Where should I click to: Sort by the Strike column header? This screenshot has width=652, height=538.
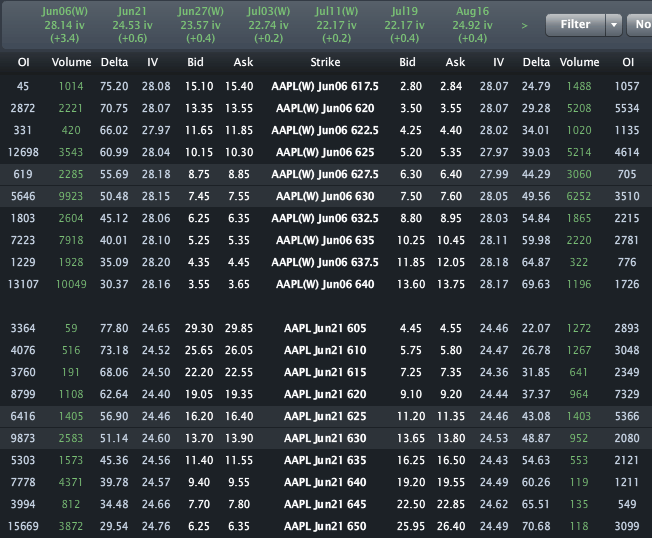(x=325, y=62)
